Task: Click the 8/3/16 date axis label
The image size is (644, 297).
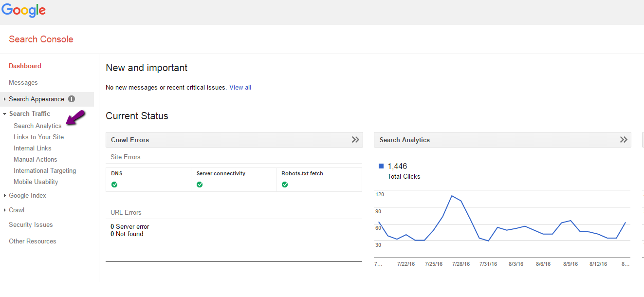Action: pyautogui.click(x=516, y=264)
